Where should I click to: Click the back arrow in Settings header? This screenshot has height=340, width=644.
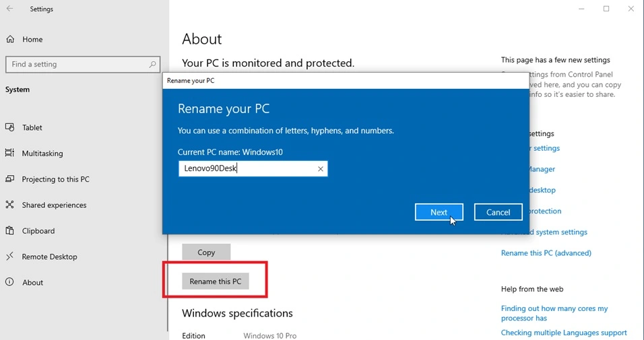(x=9, y=9)
